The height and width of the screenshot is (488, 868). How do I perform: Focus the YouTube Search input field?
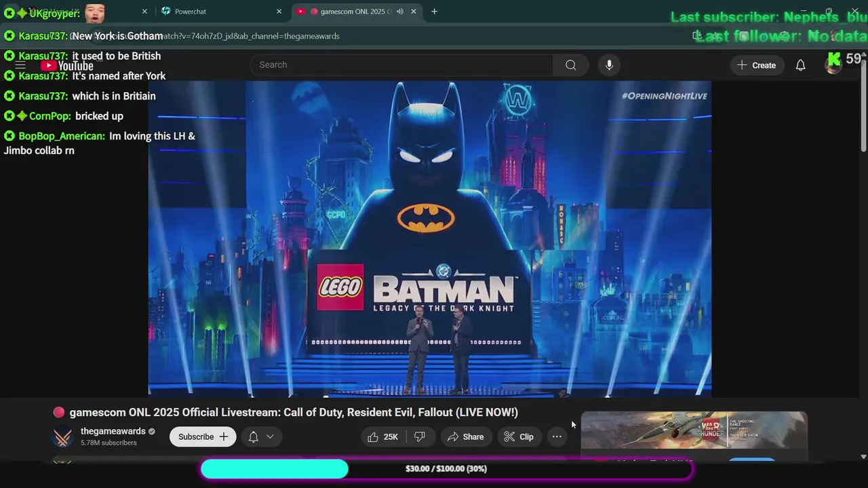pos(401,65)
